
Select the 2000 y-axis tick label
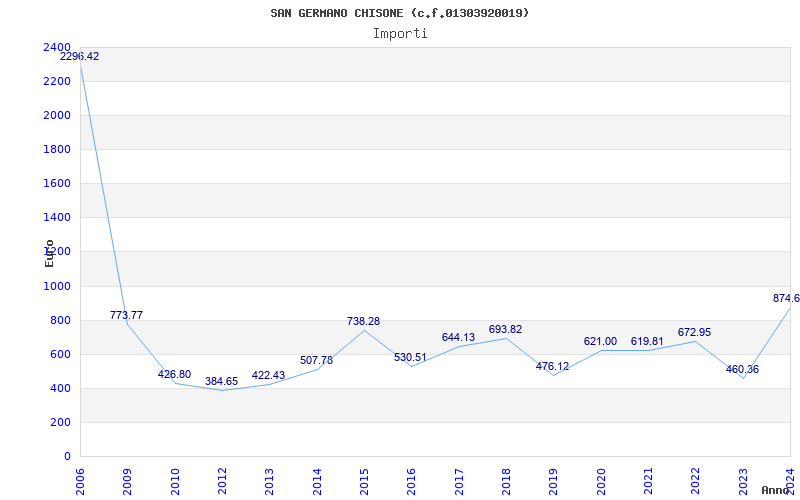57,115
